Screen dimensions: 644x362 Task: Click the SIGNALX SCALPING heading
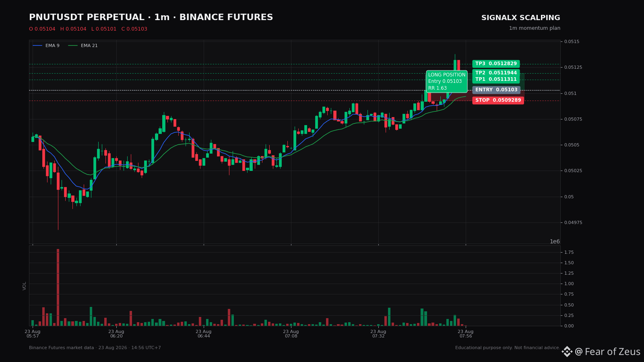tap(521, 18)
